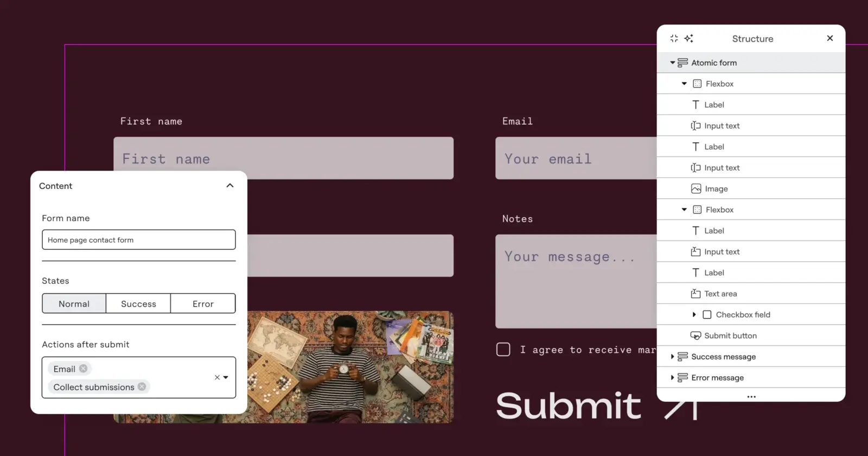Click the AI sparkle icon in Structure panel
Image resolution: width=868 pixels, height=456 pixels.
(688, 39)
